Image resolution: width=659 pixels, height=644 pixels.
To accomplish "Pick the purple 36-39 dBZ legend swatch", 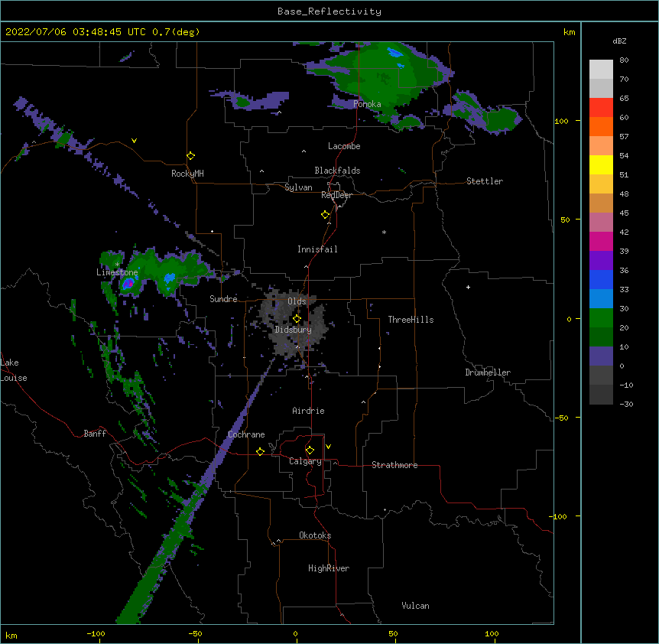I will tap(601, 261).
